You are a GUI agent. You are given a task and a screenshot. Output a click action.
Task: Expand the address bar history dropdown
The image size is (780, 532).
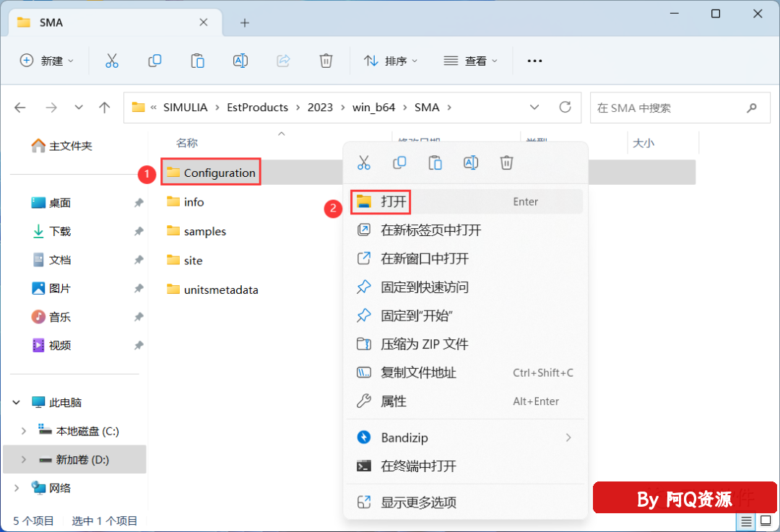(534, 107)
